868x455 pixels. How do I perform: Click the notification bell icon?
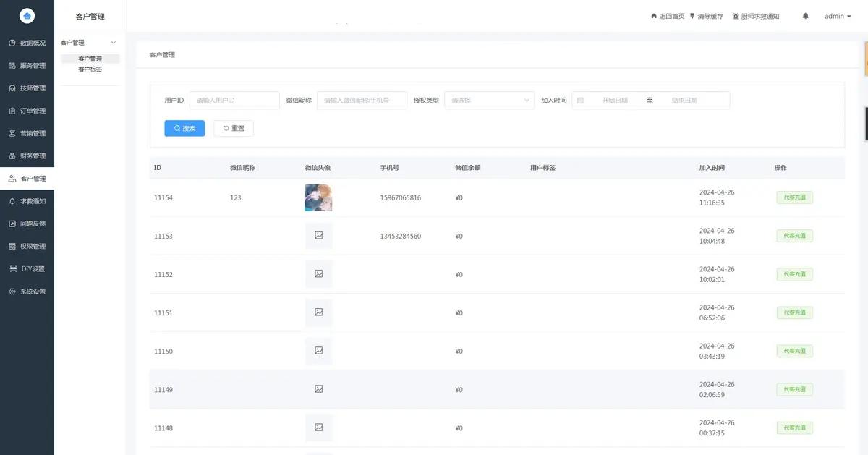(806, 16)
